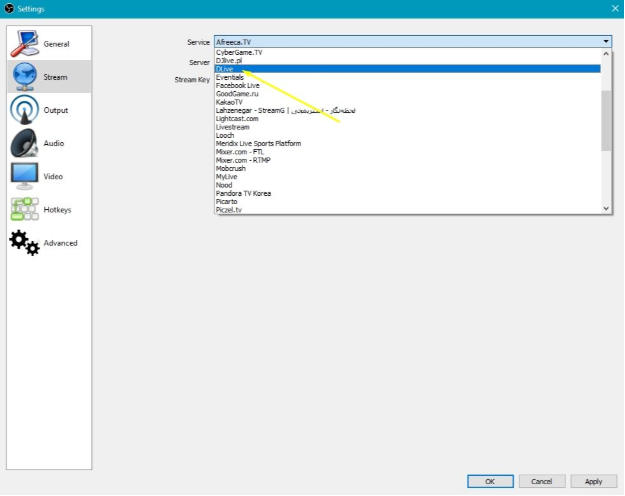Screen dimensions: 625x496
Task: Pick MyLive in the service list
Action: tap(407, 177)
